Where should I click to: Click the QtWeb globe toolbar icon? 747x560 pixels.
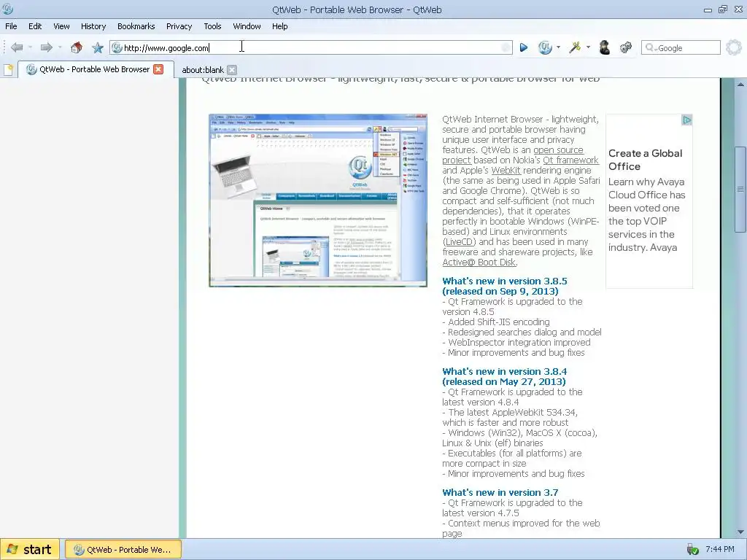coord(545,47)
